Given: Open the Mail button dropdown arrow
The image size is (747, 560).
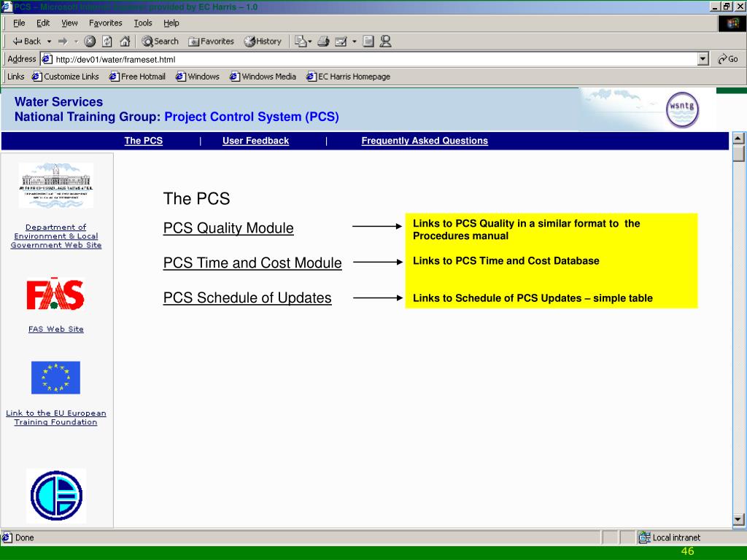Looking at the screenshot, I should tap(310, 42).
